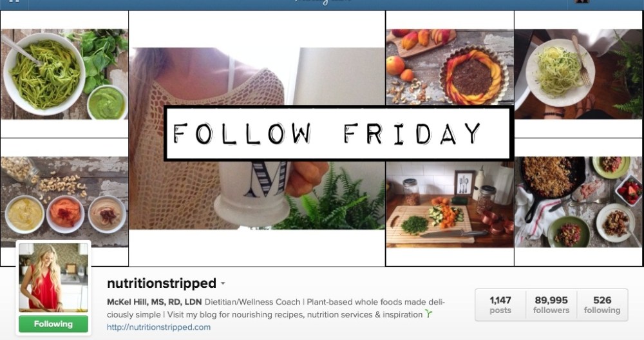Open the cutting board with chopped vegetables photo
Screen dimensions: 644x340
click(450, 204)
